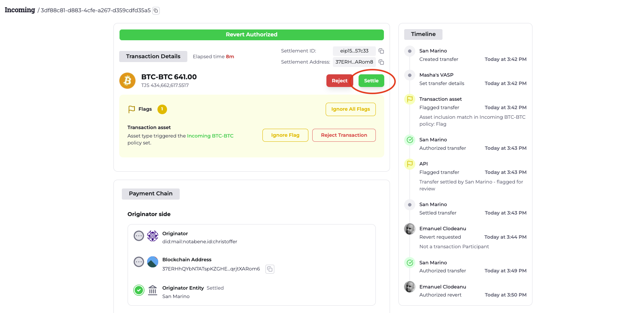Click the Flags flag icon
The width and height of the screenshot is (644, 313).
click(x=131, y=109)
